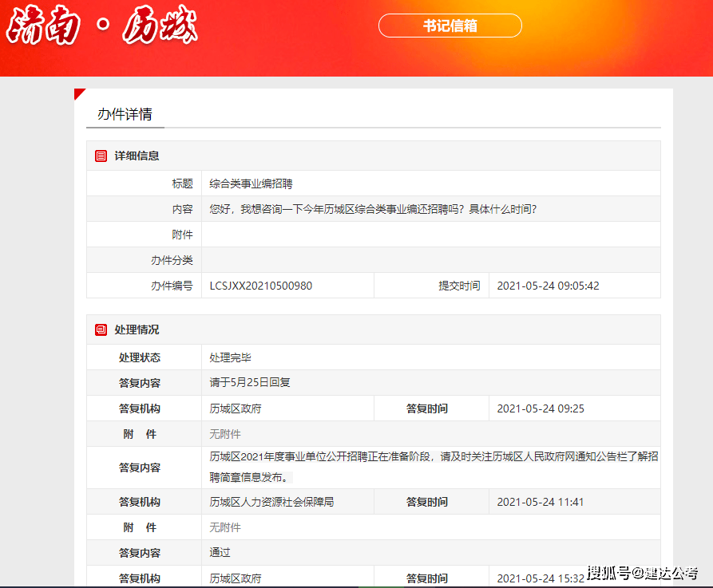Click the submit time 2021-05-24 09:05:42
This screenshot has height=588, width=713.
point(548,286)
